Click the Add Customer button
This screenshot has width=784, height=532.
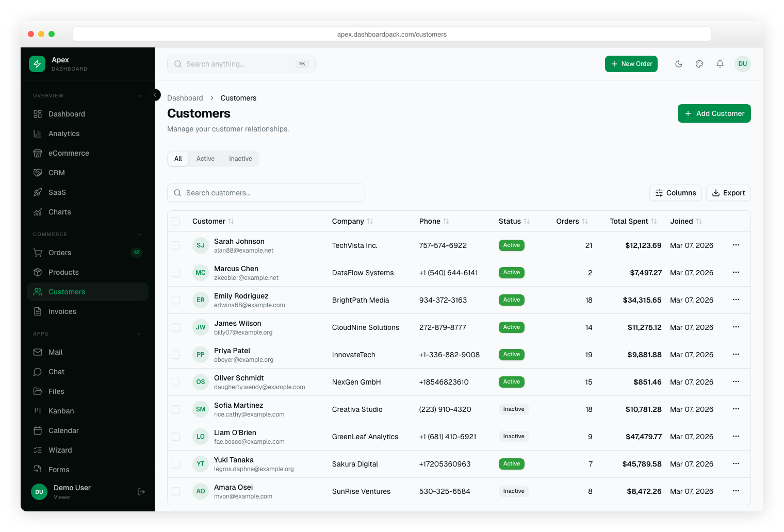pyautogui.click(x=714, y=113)
